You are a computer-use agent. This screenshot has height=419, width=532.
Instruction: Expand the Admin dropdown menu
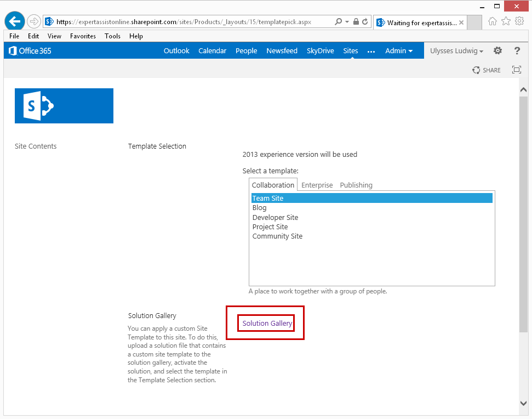(x=399, y=50)
